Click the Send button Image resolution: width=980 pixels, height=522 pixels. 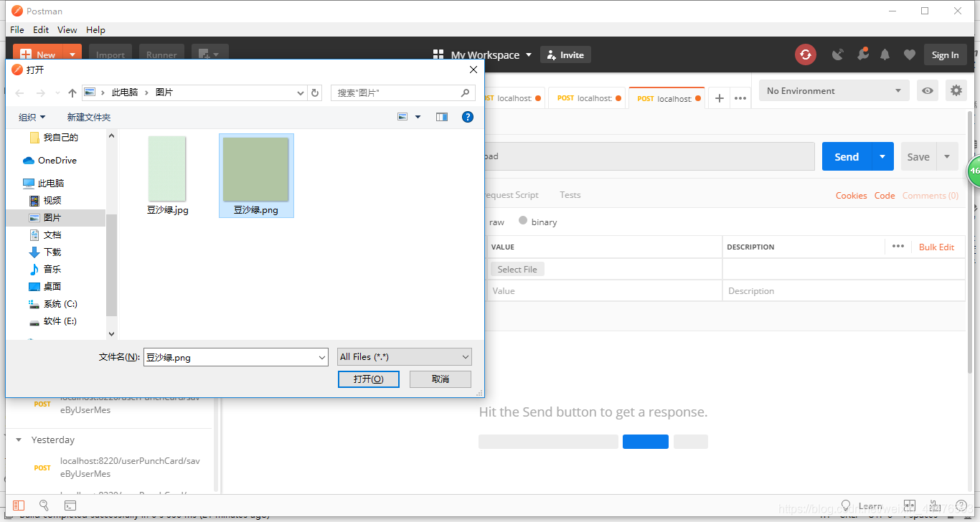tap(847, 156)
